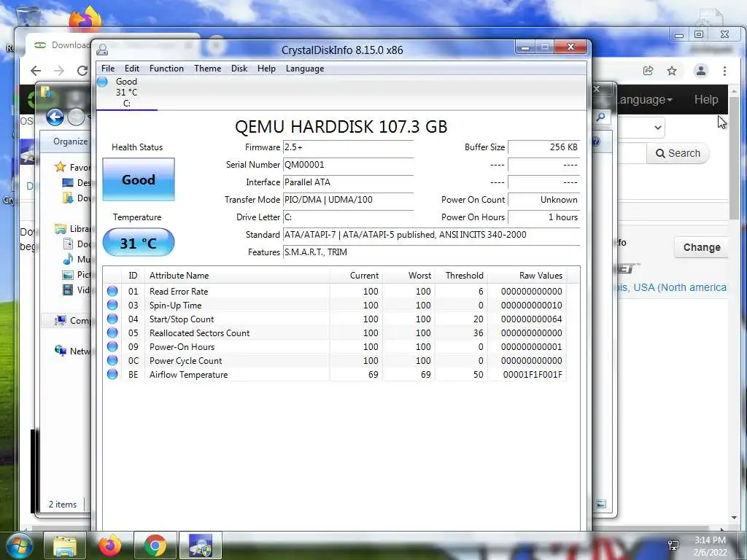Click the Firmware field showing 2.5+
The image size is (747, 560).
pos(348,147)
